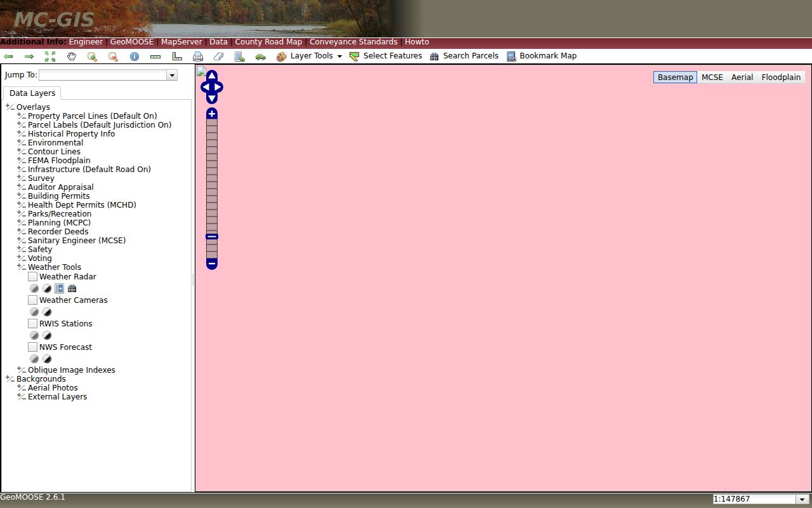Zoom to full extent icon
812x508 pixels.
(x=50, y=57)
